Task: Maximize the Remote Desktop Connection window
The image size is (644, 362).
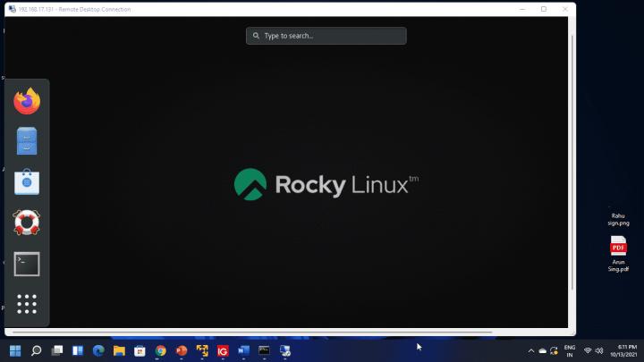Action: point(544,9)
